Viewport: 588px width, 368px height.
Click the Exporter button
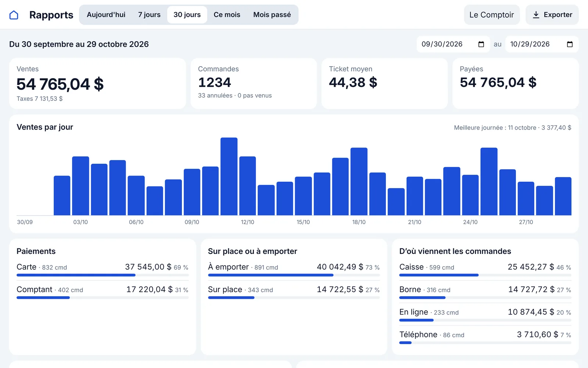pyautogui.click(x=552, y=15)
